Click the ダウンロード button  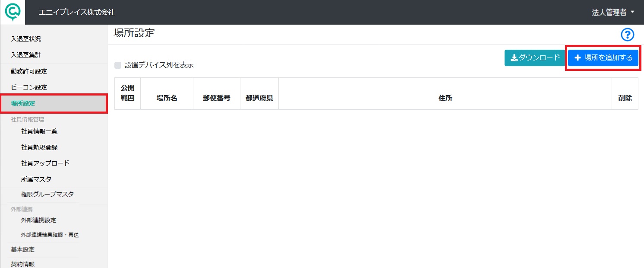click(x=535, y=58)
